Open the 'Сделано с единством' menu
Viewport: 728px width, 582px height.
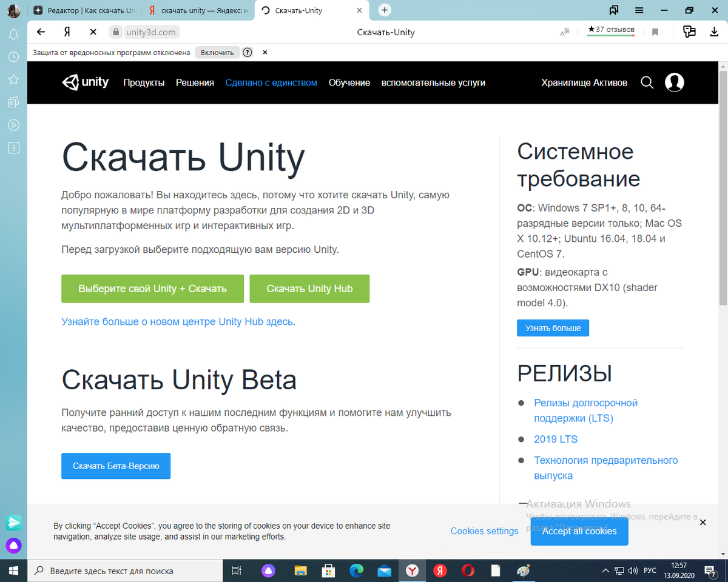coord(271,82)
